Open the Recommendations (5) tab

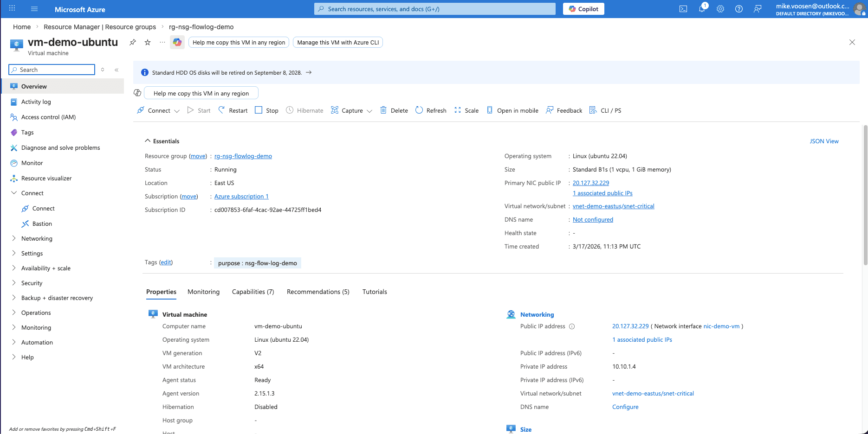(x=318, y=292)
